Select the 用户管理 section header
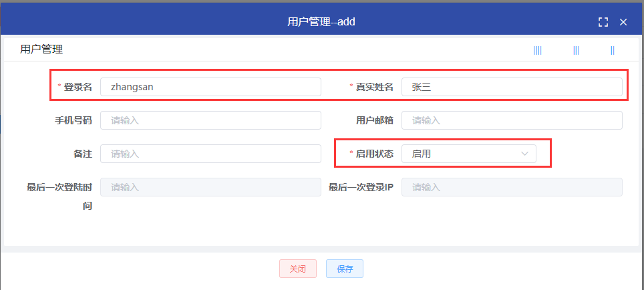Screen dimensions: 644x290 [x=41, y=49]
